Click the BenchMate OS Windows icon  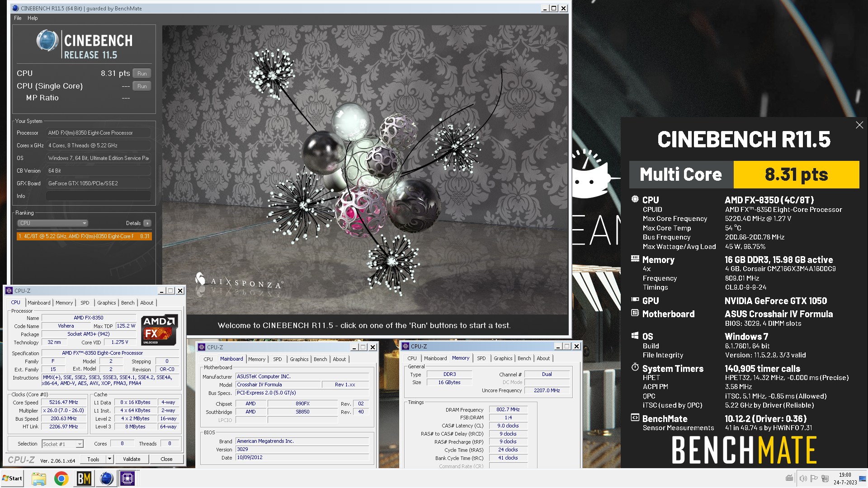635,336
